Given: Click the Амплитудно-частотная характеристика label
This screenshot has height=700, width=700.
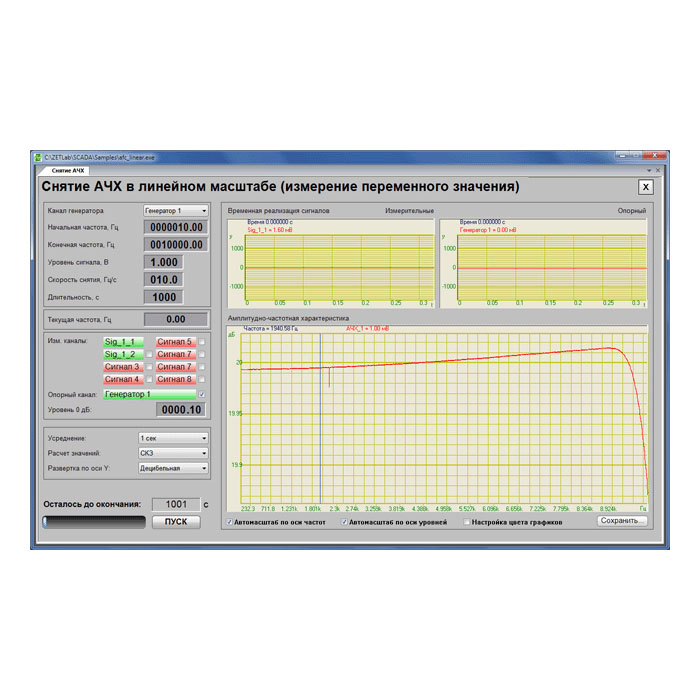Looking at the screenshot, I should pos(288,318).
